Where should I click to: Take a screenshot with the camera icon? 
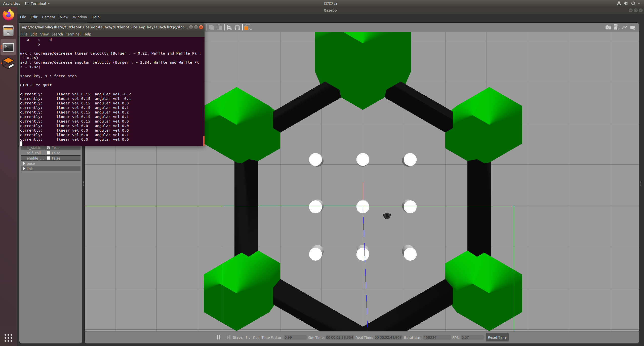(x=608, y=27)
